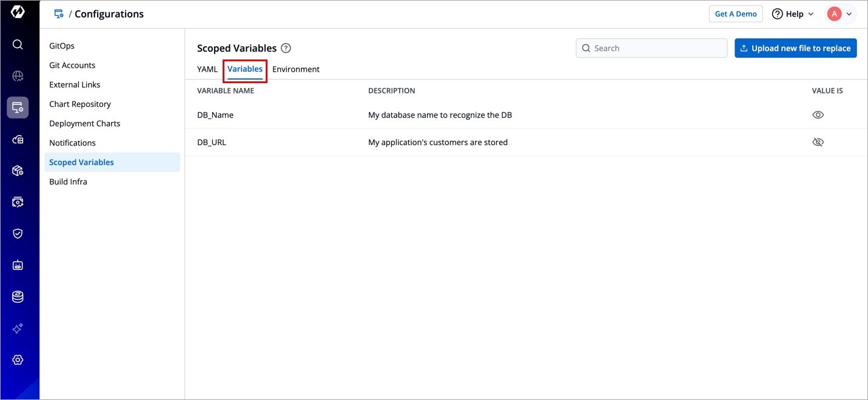Open the sidebar search magnifier icon

[x=18, y=44]
